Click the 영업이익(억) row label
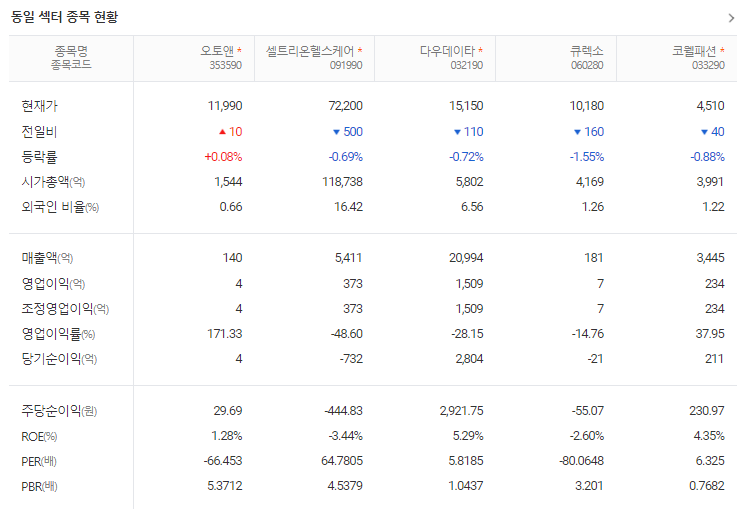The height and width of the screenshot is (509, 743). click(x=53, y=283)
